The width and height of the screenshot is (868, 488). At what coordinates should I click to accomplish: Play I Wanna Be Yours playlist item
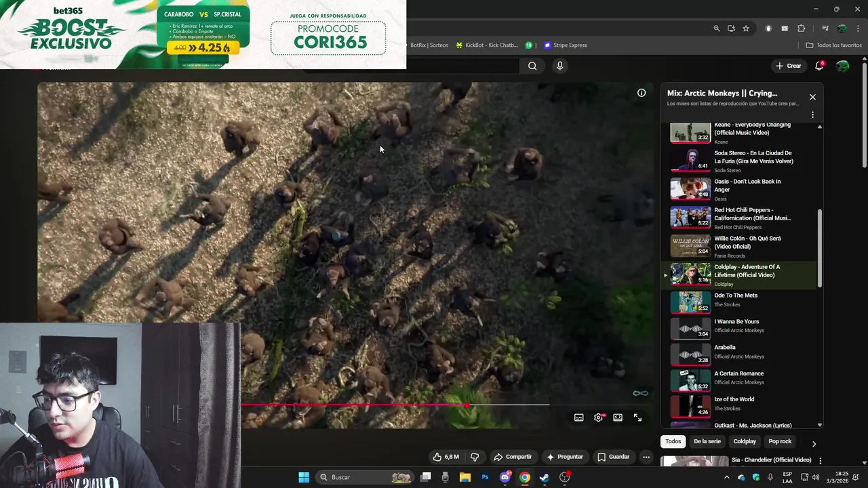pyautogui.click(x=739, y=328)
